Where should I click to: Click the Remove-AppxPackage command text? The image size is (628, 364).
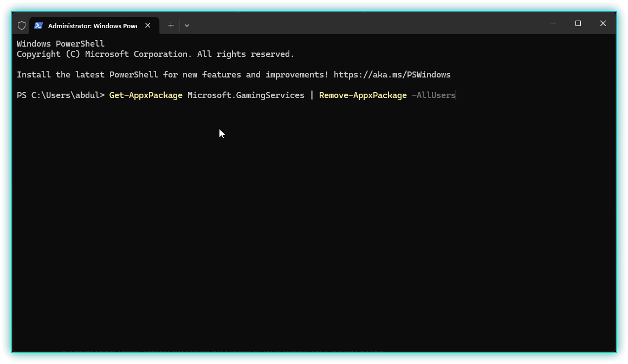(x=362, y=95)
